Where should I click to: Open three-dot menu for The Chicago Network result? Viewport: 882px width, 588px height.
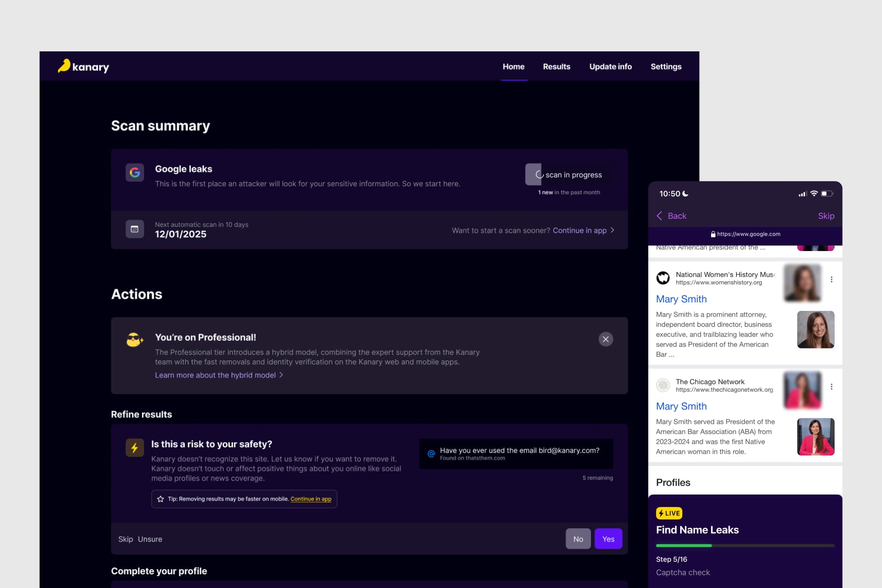click(x=832, y=386)
